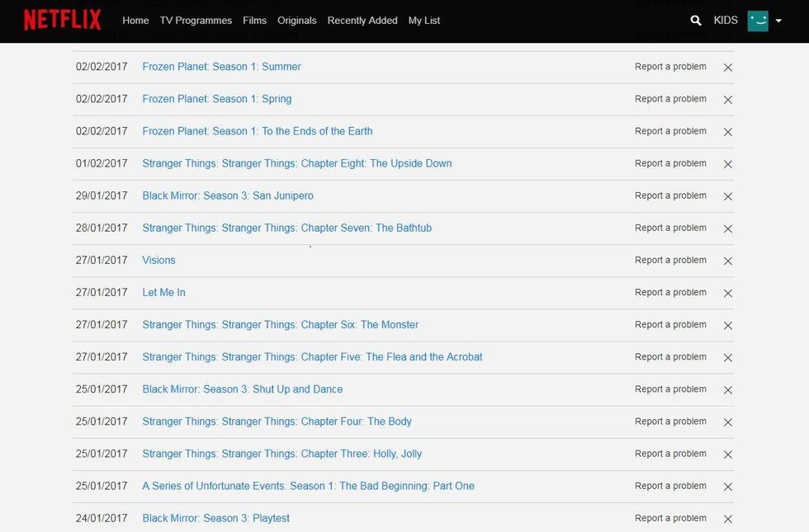
Task: Report a problem for The Bad Beginning
Action: click(670, 486)
